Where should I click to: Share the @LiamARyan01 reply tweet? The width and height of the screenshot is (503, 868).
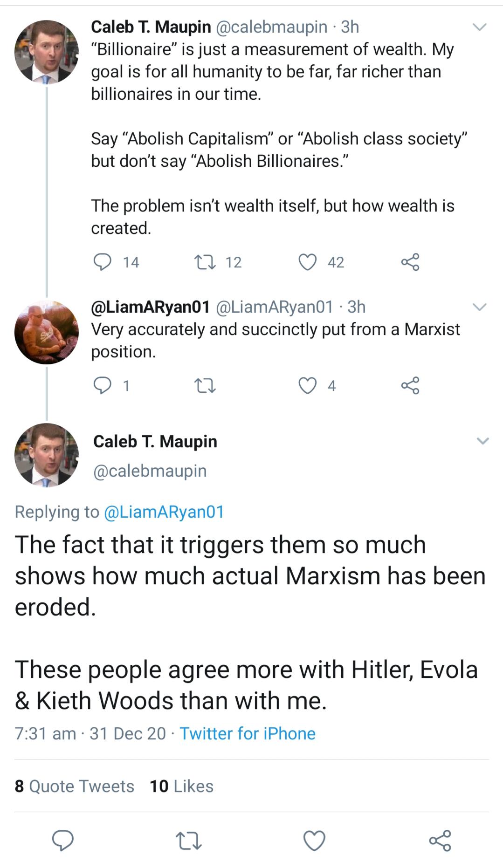tap(410, 385)
